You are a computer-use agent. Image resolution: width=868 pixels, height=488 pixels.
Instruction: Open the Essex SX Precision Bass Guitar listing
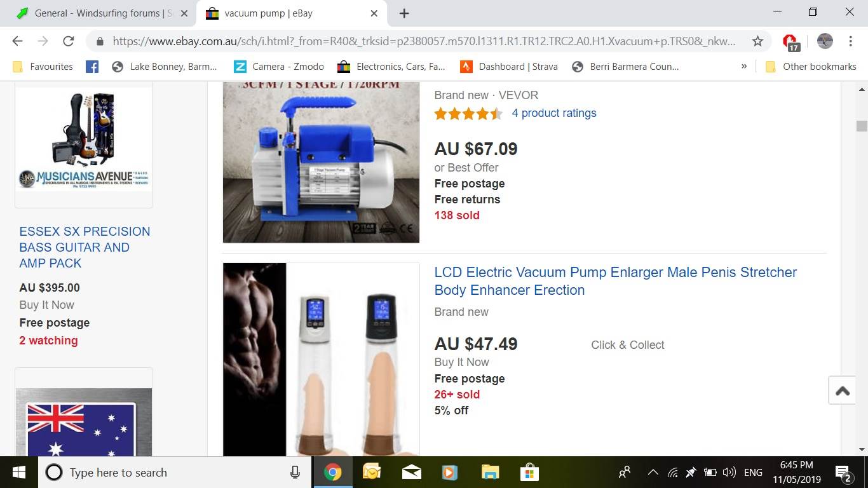tap(85, 247)
